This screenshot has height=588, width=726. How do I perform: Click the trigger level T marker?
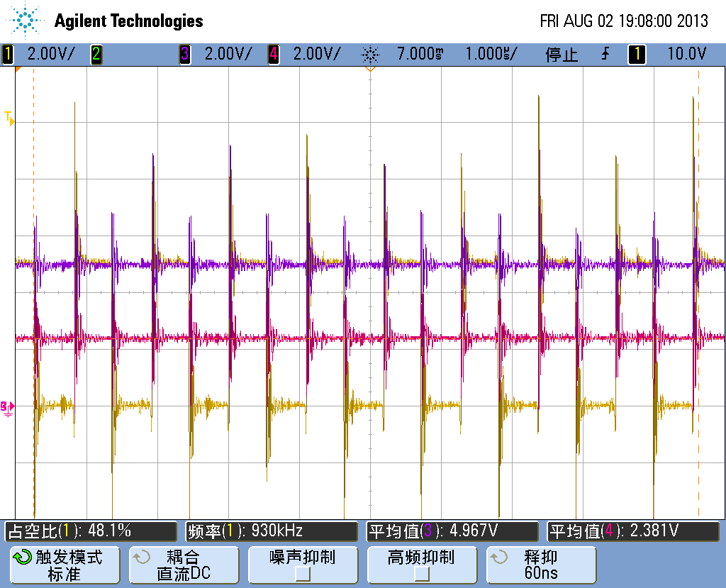click(x=9, y=118)
